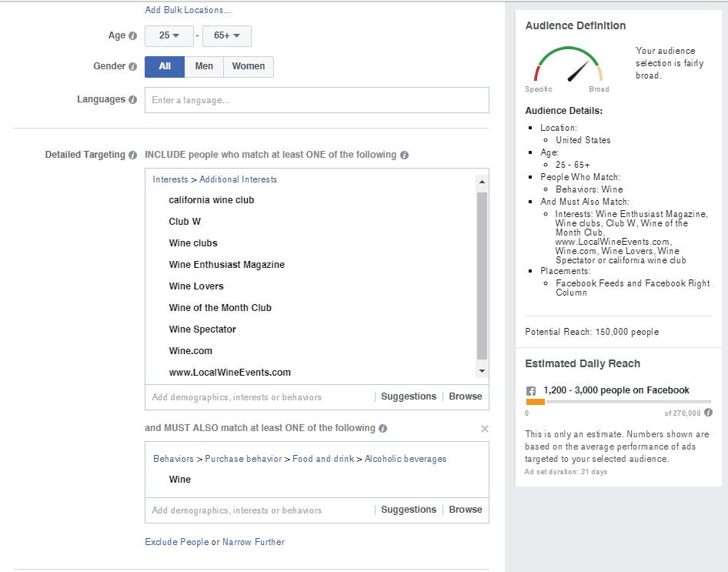Screen dimensions: 728x572
Task: Open the INCLUDE people info tooltip
Action: coord(404,155)
